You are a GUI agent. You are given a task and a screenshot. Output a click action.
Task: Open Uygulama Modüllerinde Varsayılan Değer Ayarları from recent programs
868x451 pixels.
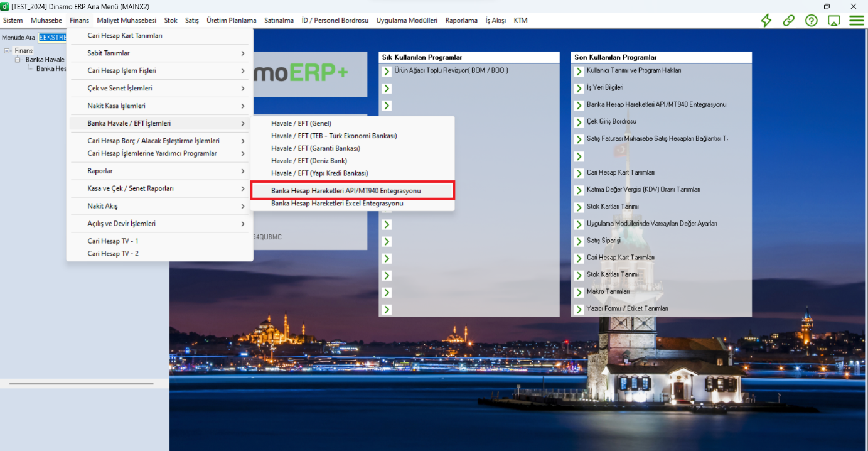pos(651,224)
